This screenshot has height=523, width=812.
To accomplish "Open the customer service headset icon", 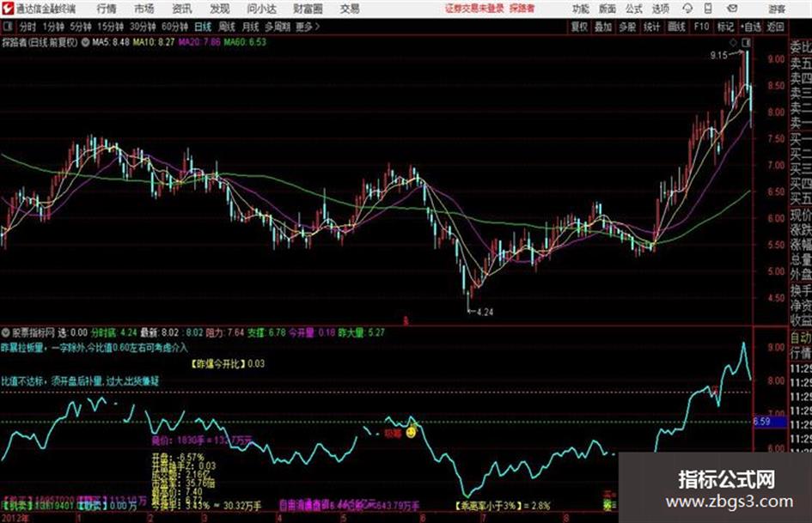I will [x=687, y=9].
